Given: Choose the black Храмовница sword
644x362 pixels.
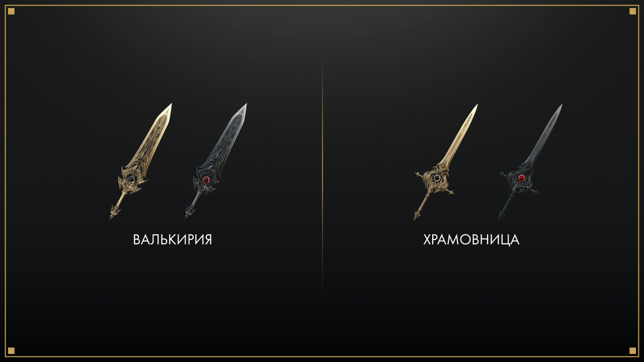Looking at the screenshot, I should coord(530,162).
